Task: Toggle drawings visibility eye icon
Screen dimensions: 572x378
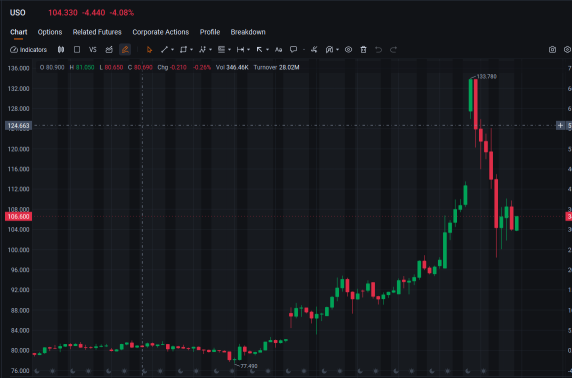Action: coord(348,50)
